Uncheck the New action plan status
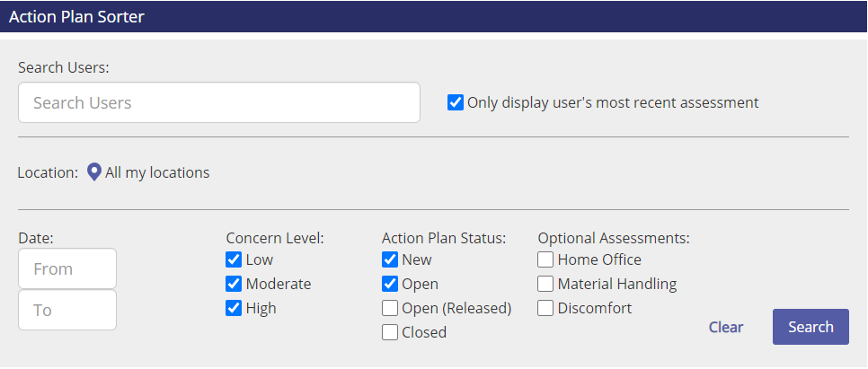The image size is (868, 369). click(x=390, y=259)
